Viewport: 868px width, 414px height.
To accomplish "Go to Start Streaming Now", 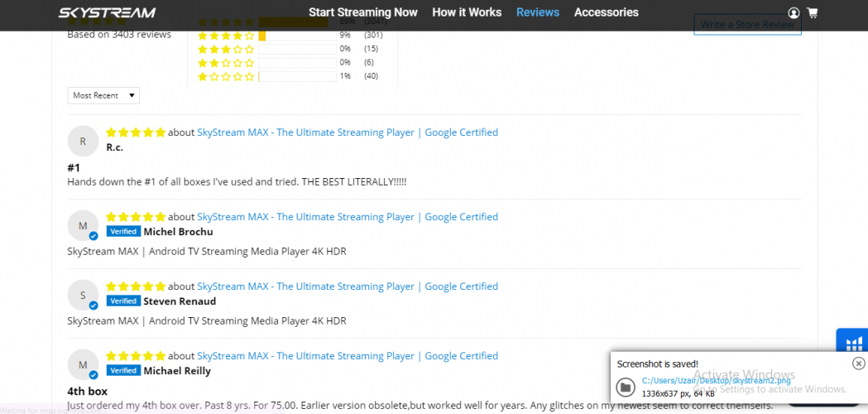I will coord(363,12).
